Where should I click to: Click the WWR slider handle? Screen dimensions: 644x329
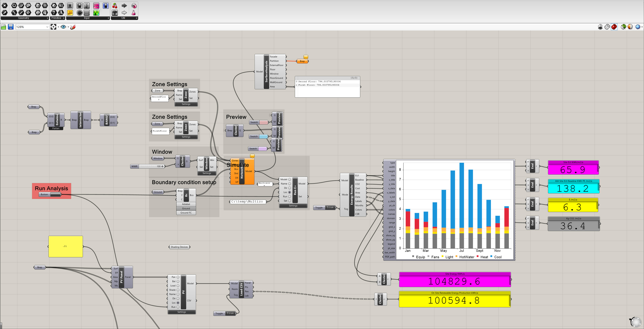tap(162, 167)
